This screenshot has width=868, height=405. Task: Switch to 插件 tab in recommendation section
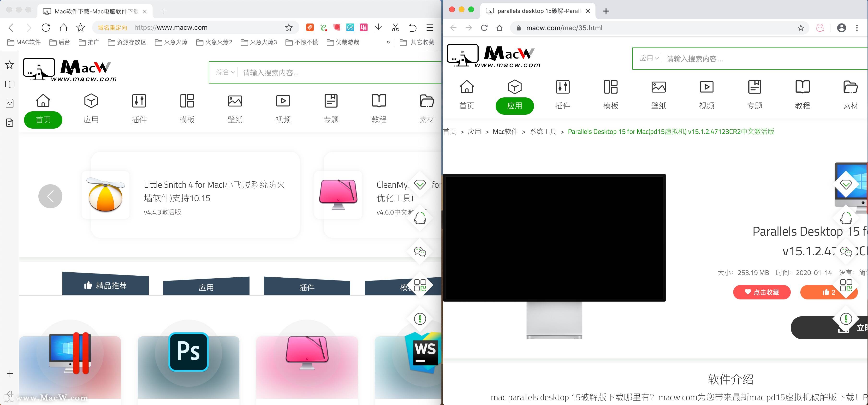pyautogui.click(x=307, y=287)
